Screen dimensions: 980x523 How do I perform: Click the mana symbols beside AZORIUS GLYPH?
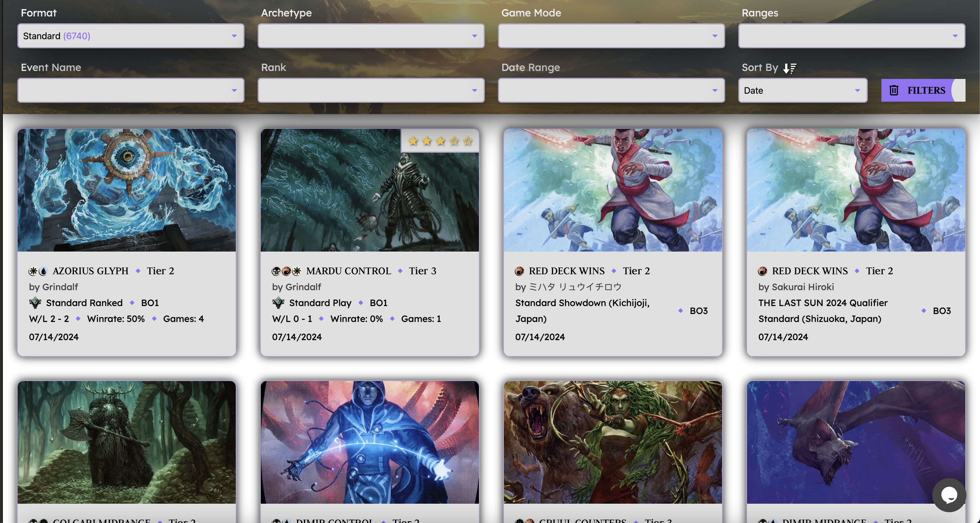click(x=38, y=271)
